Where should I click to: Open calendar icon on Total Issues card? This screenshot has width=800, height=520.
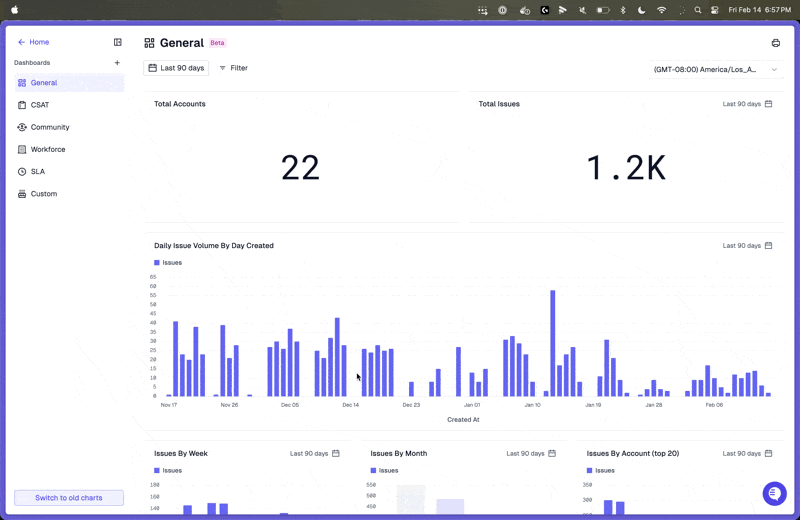[768, 104]
